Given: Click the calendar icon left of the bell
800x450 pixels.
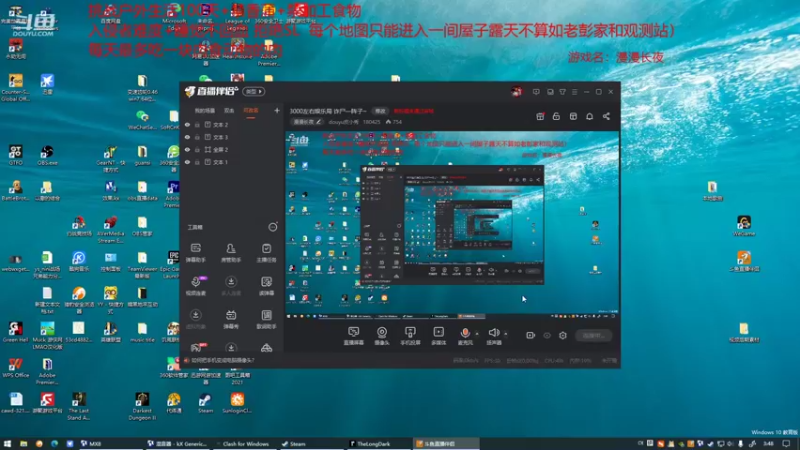Looking at the screenshot, I should pyautogui.click(x=573, y=116).
